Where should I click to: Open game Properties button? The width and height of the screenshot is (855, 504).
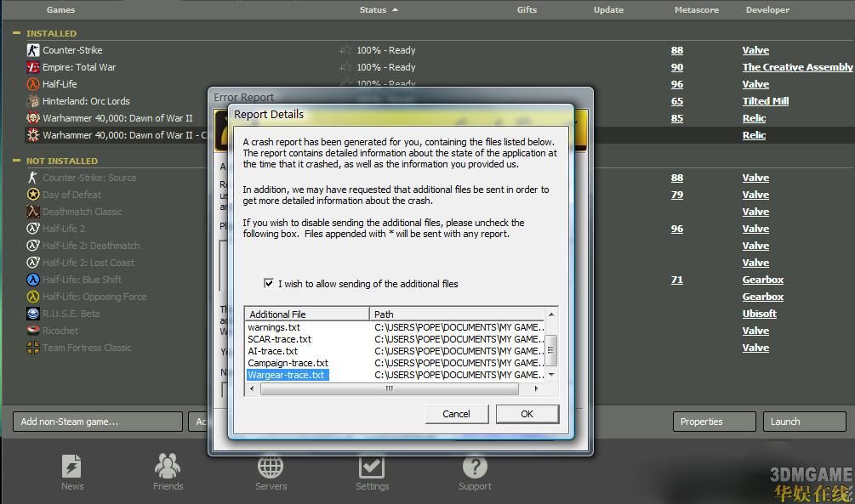(x=715, y=422)
